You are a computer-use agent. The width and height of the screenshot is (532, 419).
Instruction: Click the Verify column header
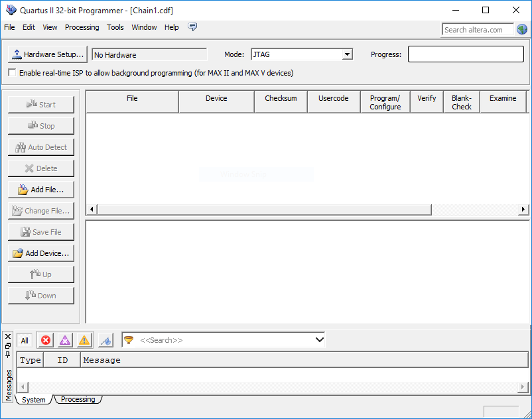427,101
